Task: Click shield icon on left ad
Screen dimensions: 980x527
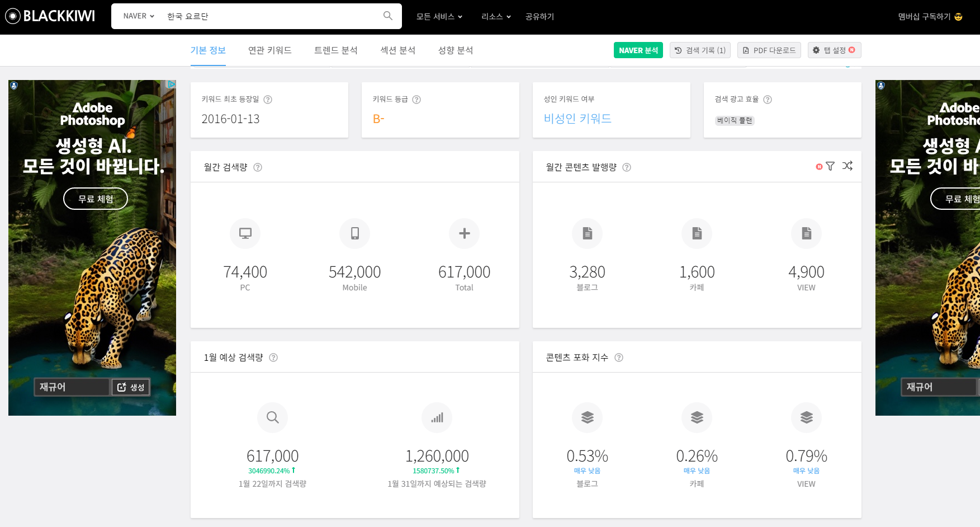Action: coord(14,86)
